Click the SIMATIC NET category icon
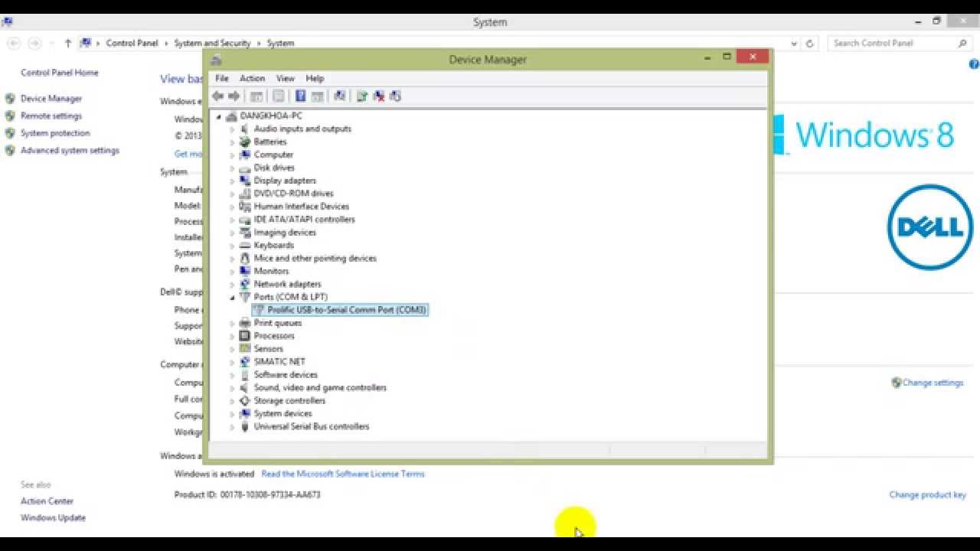This screenshot has height=551, width=980. [245, 361]
